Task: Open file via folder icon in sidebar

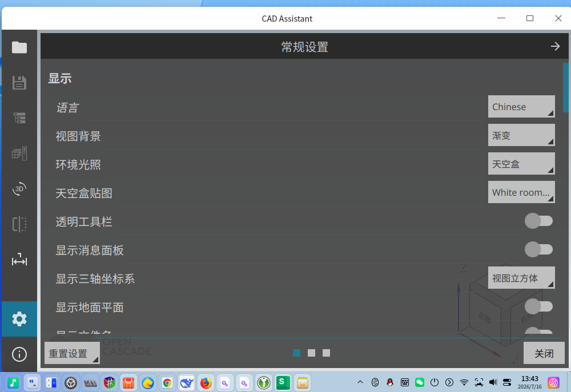Action: pyautogui.click(x=19, y=47)
